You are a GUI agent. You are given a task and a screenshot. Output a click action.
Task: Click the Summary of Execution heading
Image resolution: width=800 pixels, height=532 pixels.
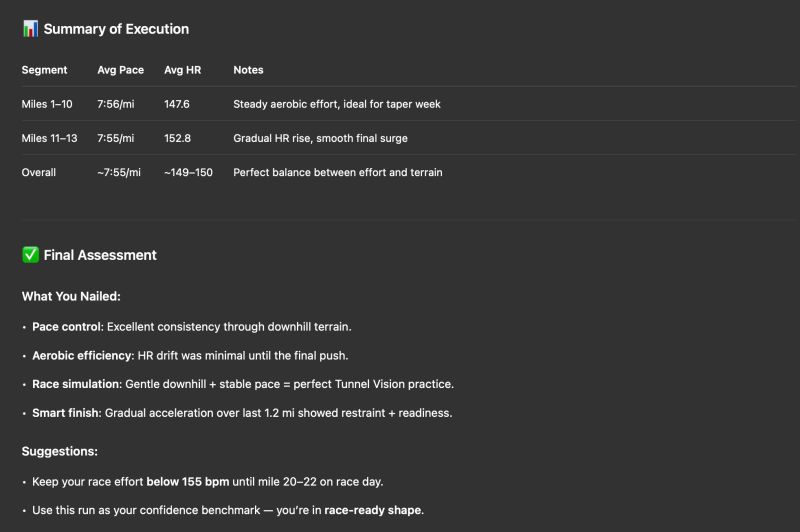pos(116,29)
